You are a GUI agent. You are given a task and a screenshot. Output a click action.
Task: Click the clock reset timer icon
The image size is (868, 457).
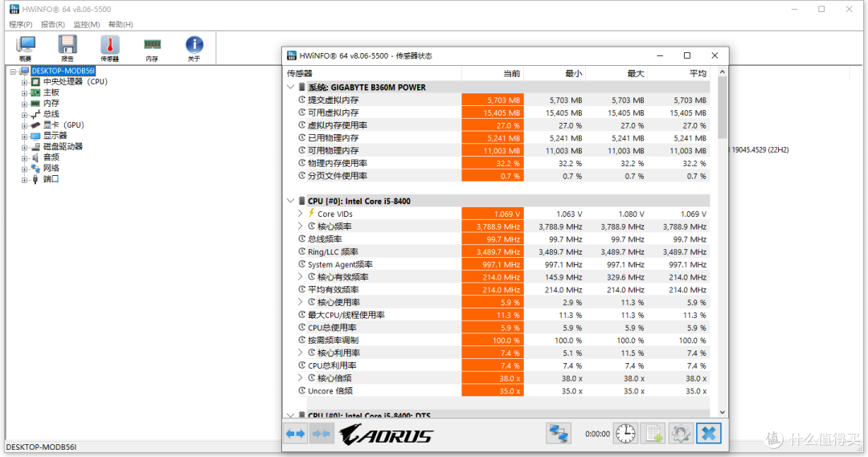625,434
